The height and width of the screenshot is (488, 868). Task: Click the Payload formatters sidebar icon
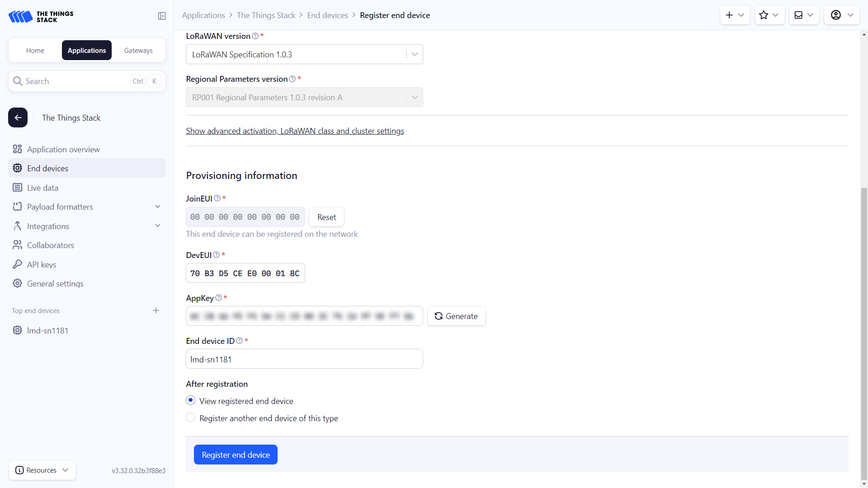(17, 206)
